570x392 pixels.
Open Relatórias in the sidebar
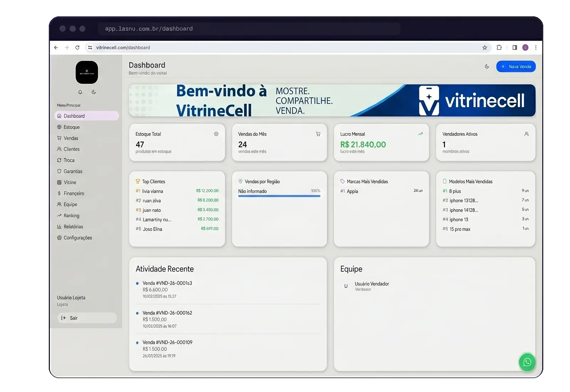tap(87, 227)
